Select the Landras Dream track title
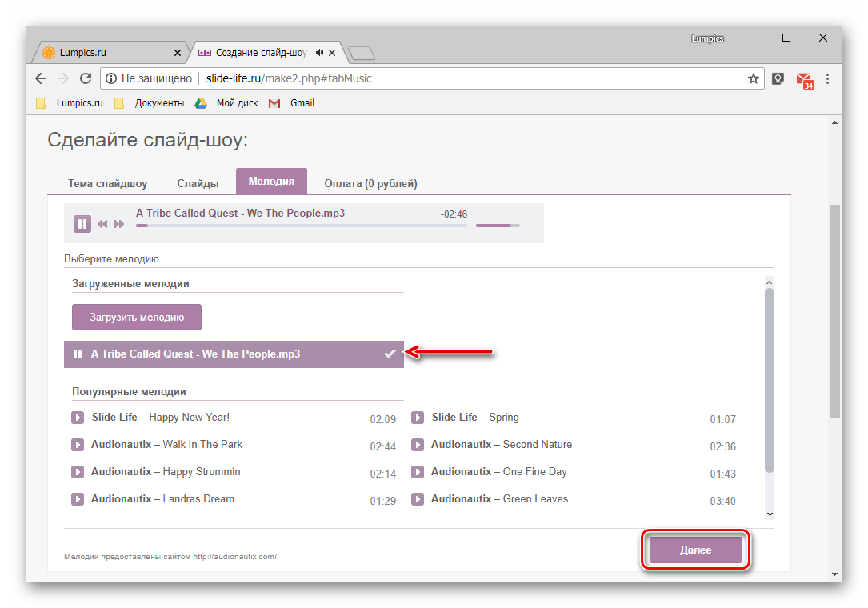Image resolution: width=868 pixels, height=608 pixels. [x=162, y=498]
